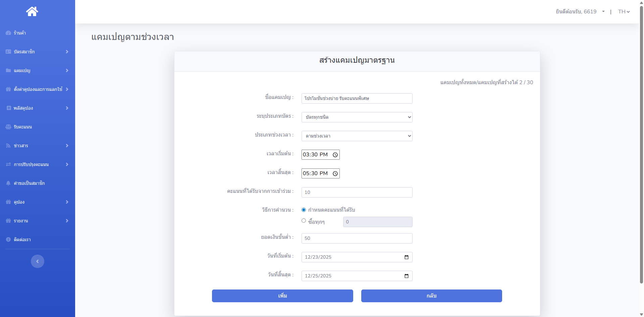This screenshot has height=317, width=644.
Task: Click the วันที่สิ้นสุด date value 12/25/2025
Action: pos(318,276)
